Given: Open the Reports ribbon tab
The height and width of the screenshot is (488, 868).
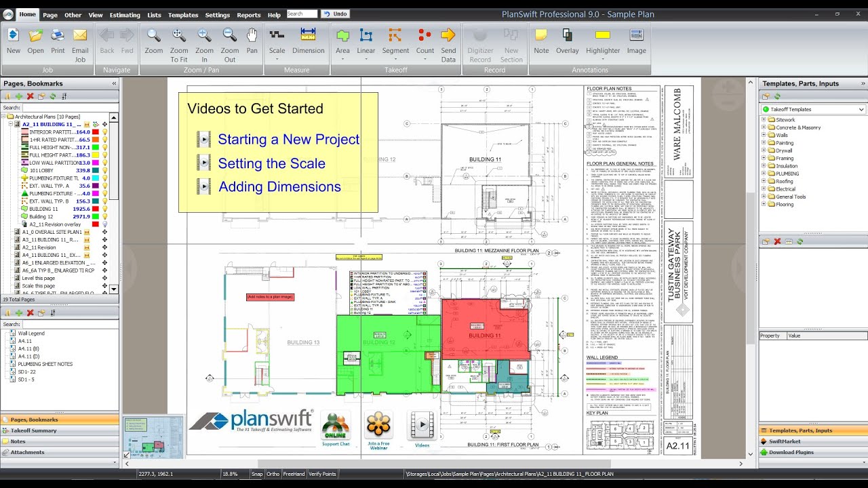Looking at the screenshot, I should 249,15.
